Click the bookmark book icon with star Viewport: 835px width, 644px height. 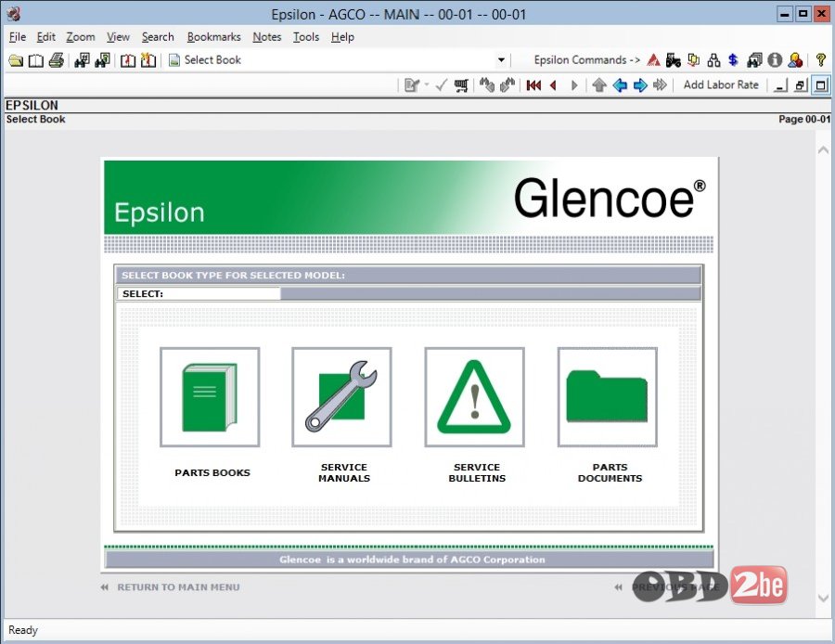148,60
